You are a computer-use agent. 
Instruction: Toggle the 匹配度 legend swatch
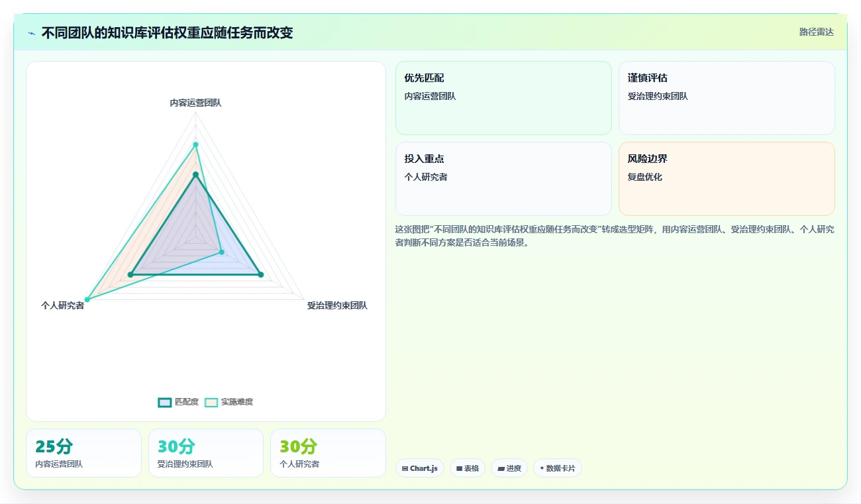(x=165, y=402)
